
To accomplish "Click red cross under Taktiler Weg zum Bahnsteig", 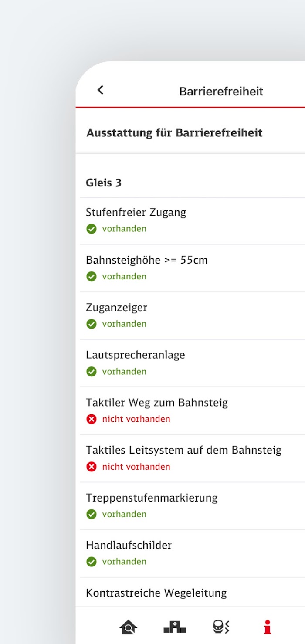I will 91,419.
